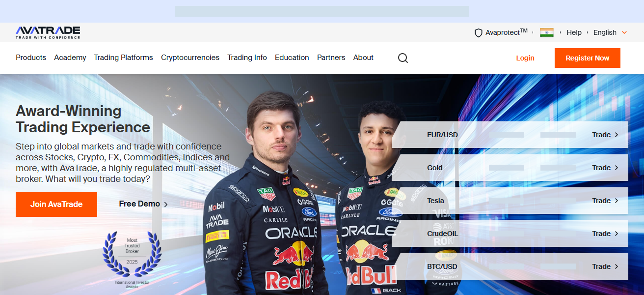The image size is (644, 295).
Task: Open the Partners menu
Action: tap(331, 58)
